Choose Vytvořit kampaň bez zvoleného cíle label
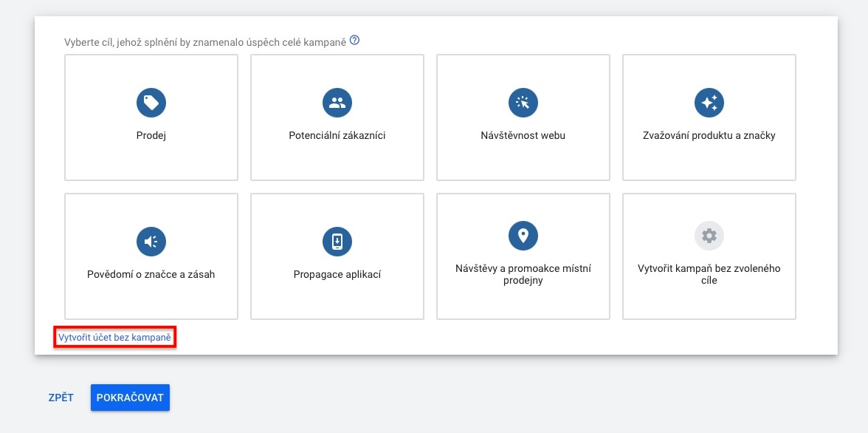The width and height of the screenshot is (868, 433). click(709, 274)
